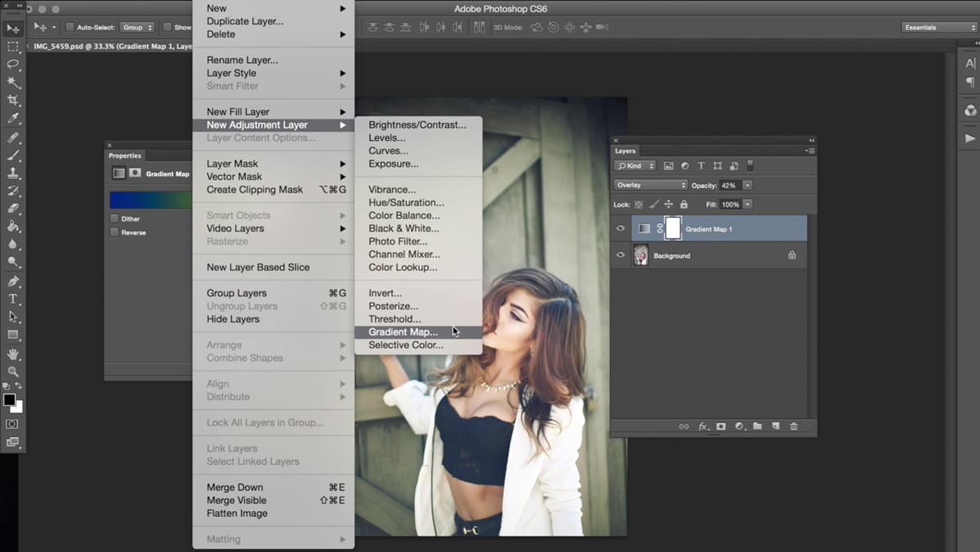Collapse the Layers panel with double arrows
This screenshot has height=552, width=980.
pyautogui.click(x=812, y=140)
